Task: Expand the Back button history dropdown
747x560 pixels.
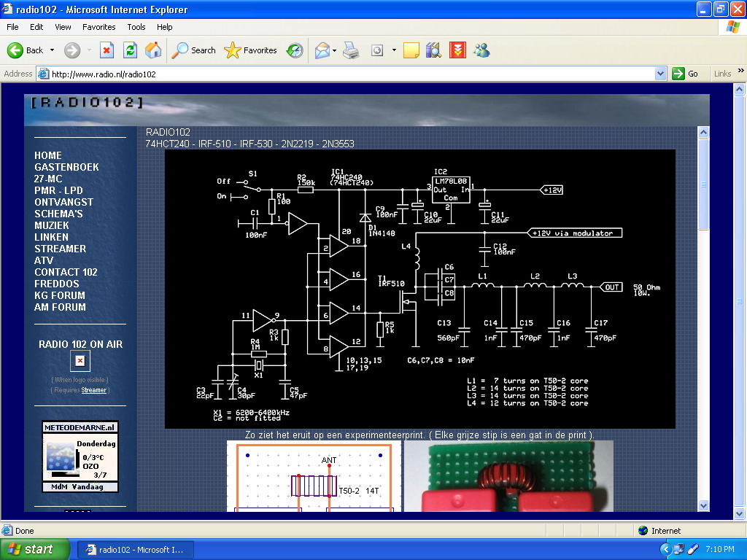Action: tap(52, 50)
